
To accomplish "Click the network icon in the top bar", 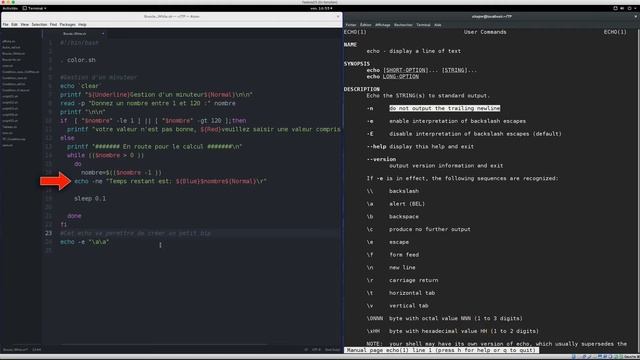I will pos(616,8).
